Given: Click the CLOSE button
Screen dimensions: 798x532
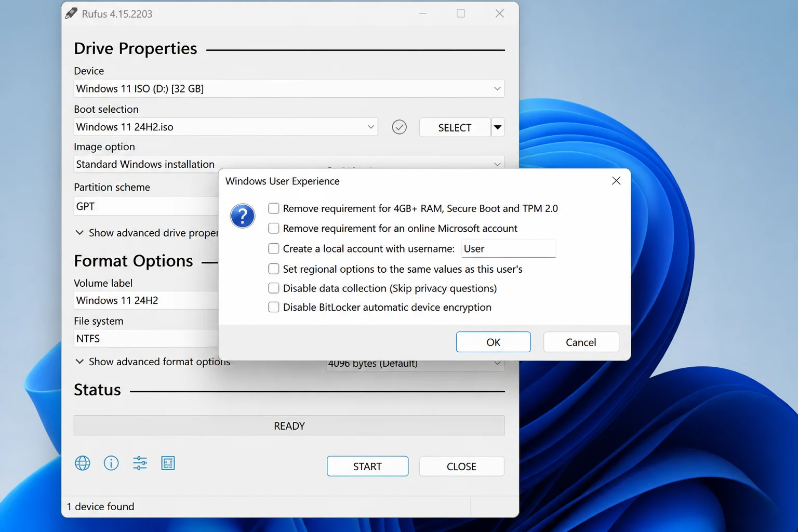Looking at the screenshot, I should 461,466.
